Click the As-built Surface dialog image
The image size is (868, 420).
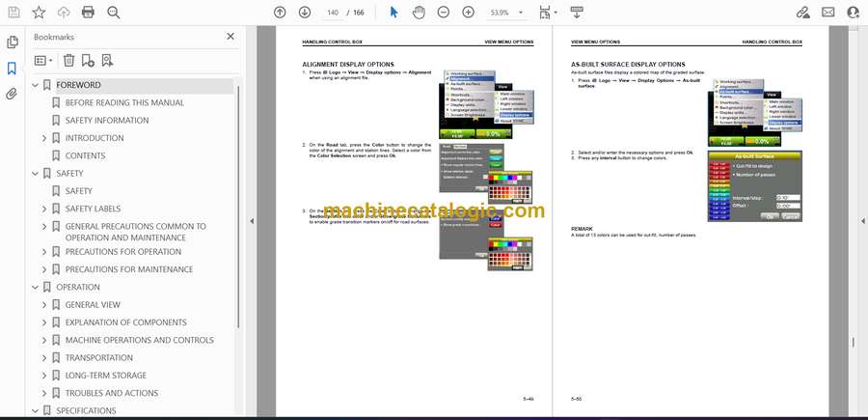coord(754,186)
